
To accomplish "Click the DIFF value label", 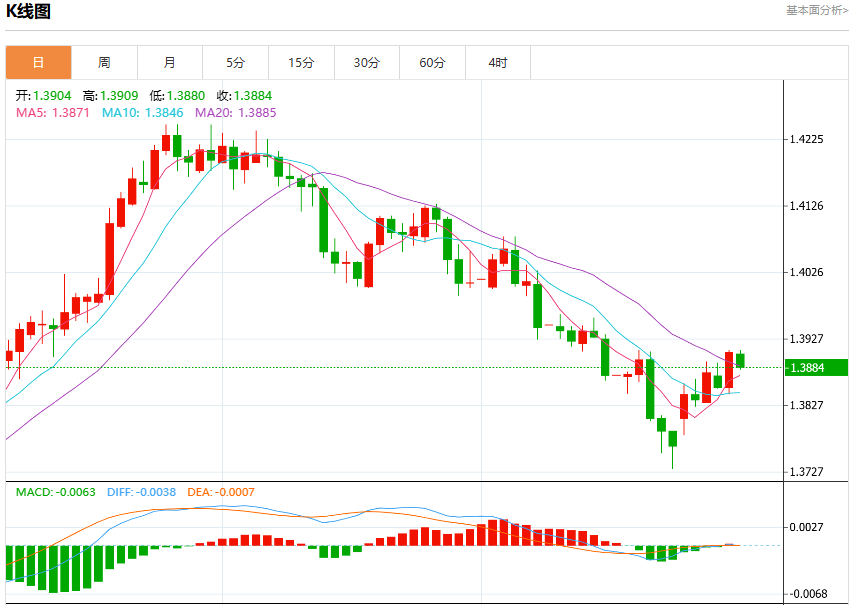I will pyautogui.click(x=142, y=492).
